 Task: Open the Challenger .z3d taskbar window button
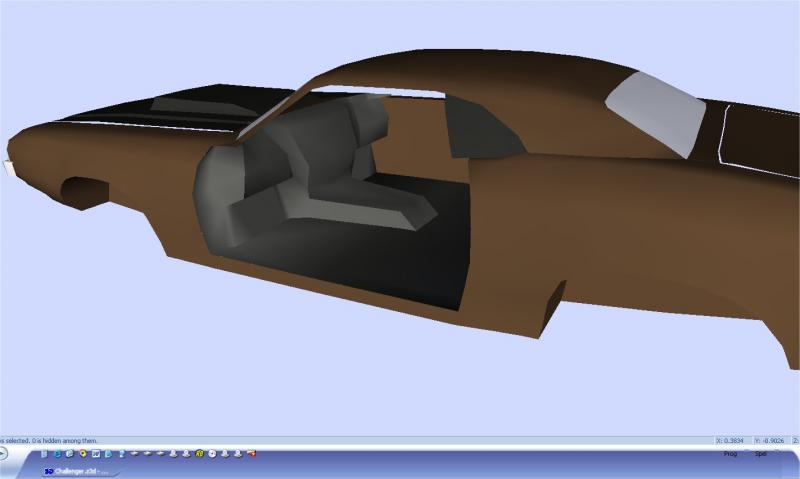[x=74, y=471]
